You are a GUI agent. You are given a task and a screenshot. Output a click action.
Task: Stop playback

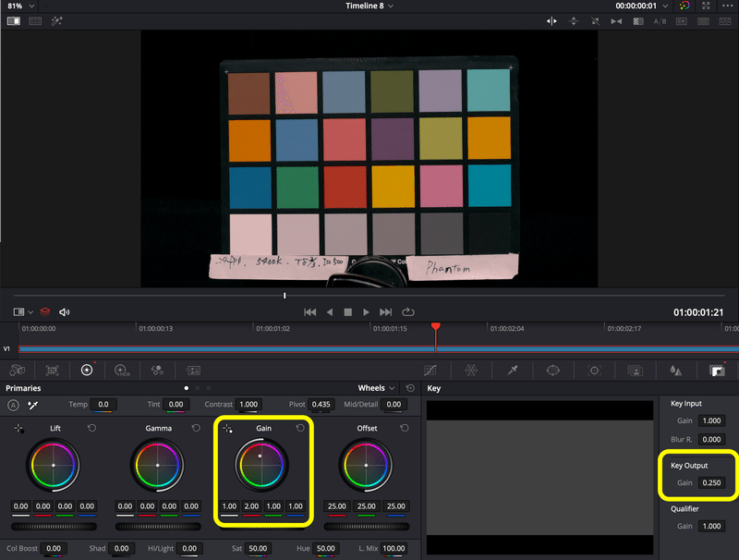pyautogui.click(x=348, y=312)
